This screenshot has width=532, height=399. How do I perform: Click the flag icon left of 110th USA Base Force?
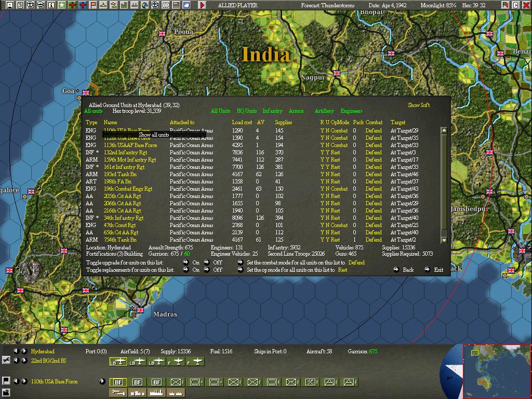(x=6, y=381)
